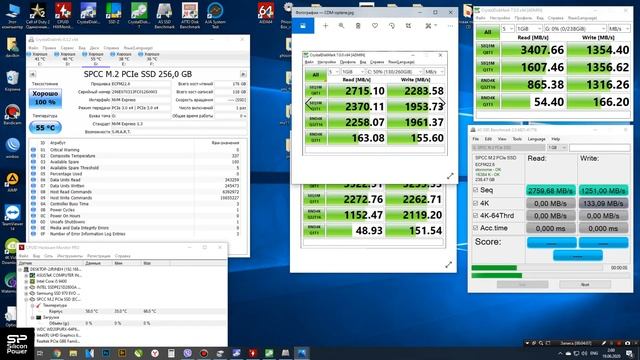
Task: Click the SEQ1M Q8T1 button in right CrystalDiskMark
Action: point(488,50)
